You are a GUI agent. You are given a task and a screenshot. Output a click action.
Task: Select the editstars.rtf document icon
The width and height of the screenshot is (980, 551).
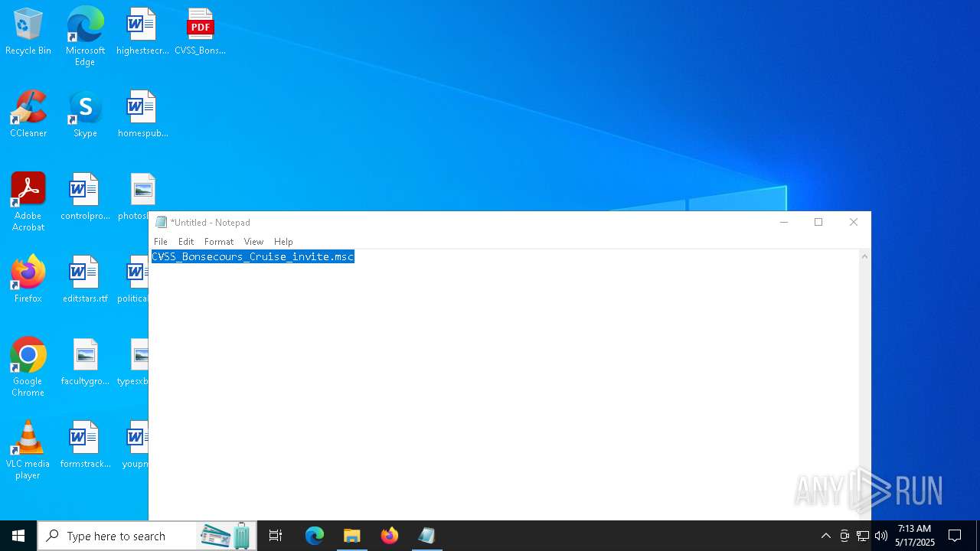pyautogui.click(x=85, y=280)
